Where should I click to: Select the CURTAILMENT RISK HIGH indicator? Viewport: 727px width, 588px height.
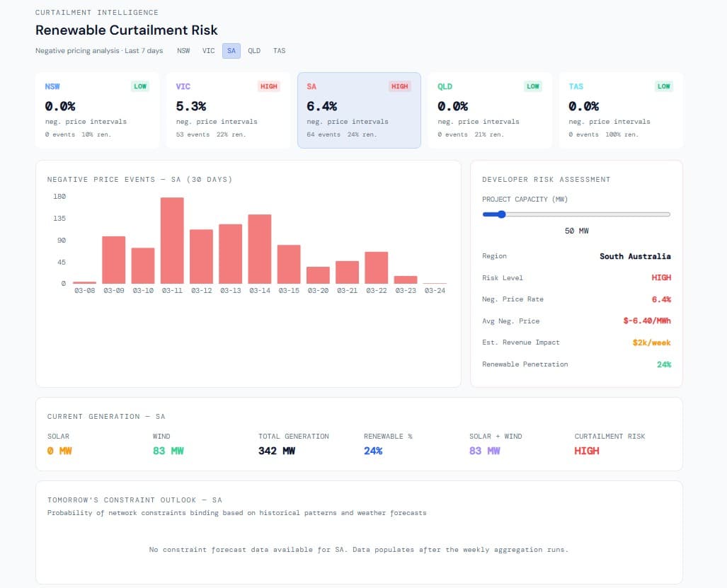587,451
